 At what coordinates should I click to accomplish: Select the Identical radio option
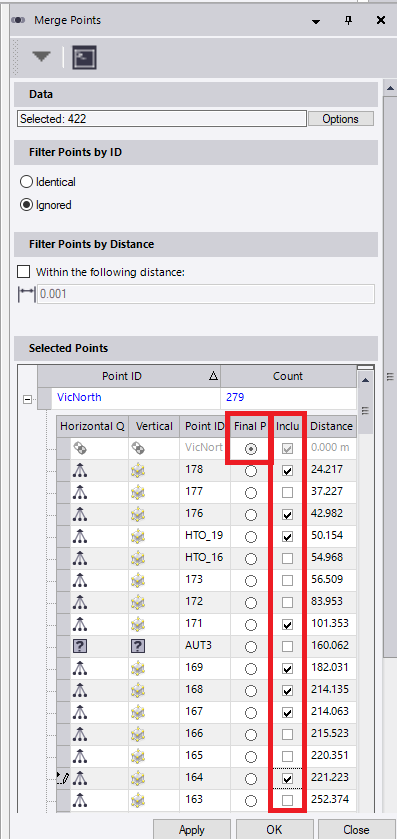tap(26, 182)
